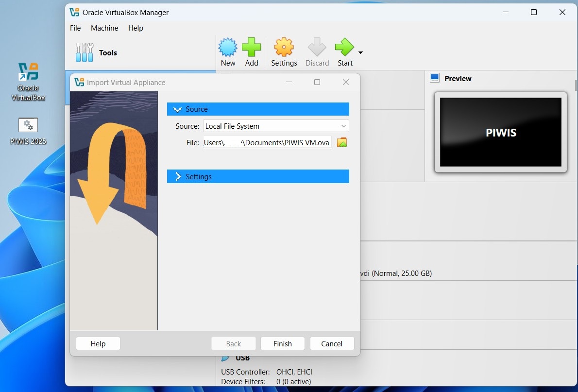The height and width of the screenshot is (392, 578).
Task: Open the Start button dropdown arrow
Action: (360, 53)
